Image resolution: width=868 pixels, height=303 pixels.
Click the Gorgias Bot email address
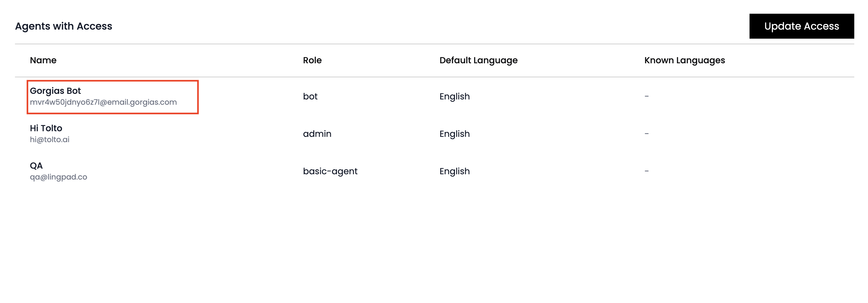(x=103, y=102)
